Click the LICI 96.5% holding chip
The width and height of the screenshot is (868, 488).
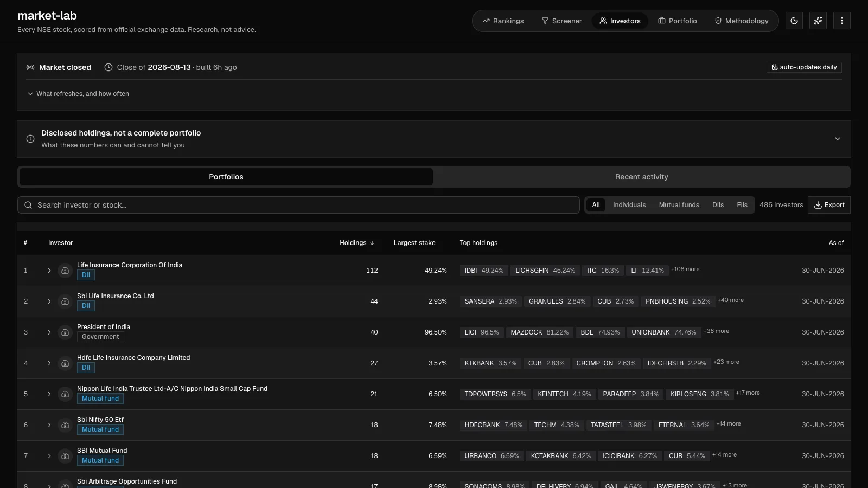[x=482, y=332]
